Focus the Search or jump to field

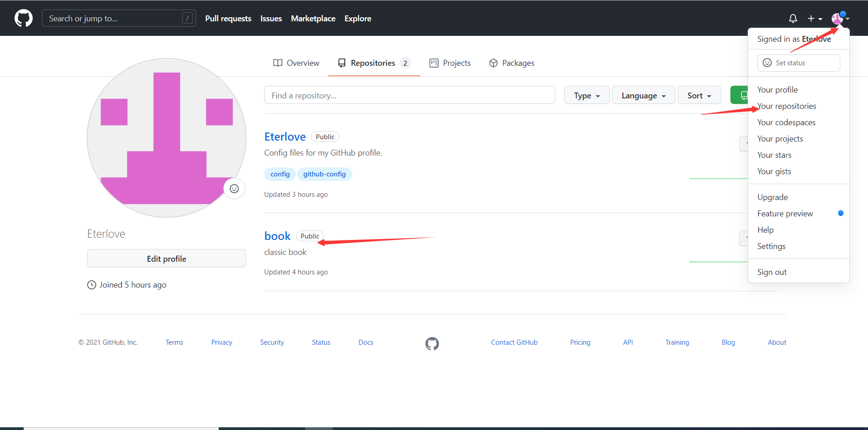[x=119, y=18]
